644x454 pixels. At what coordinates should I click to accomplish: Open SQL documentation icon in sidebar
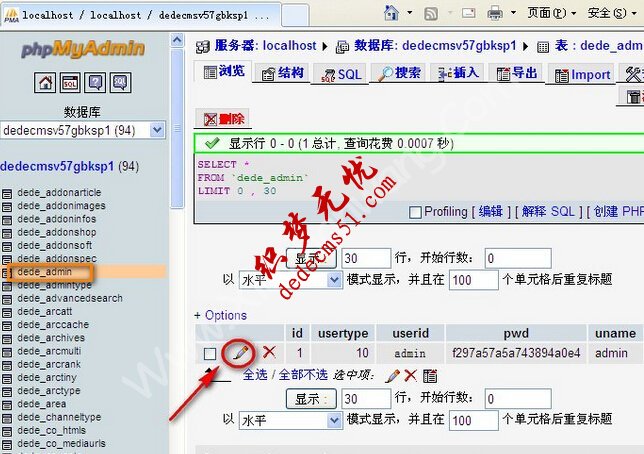pos(120,83)
